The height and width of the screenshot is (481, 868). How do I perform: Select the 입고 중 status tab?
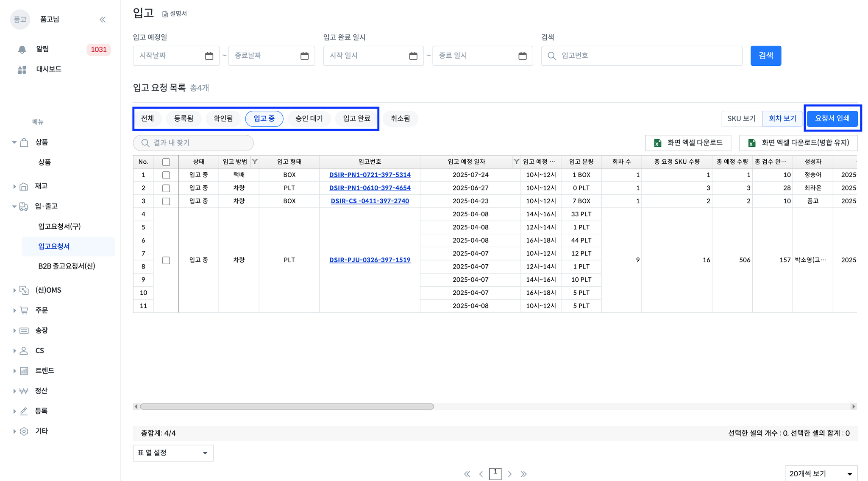pyautogui.click(x=264, y=119)
